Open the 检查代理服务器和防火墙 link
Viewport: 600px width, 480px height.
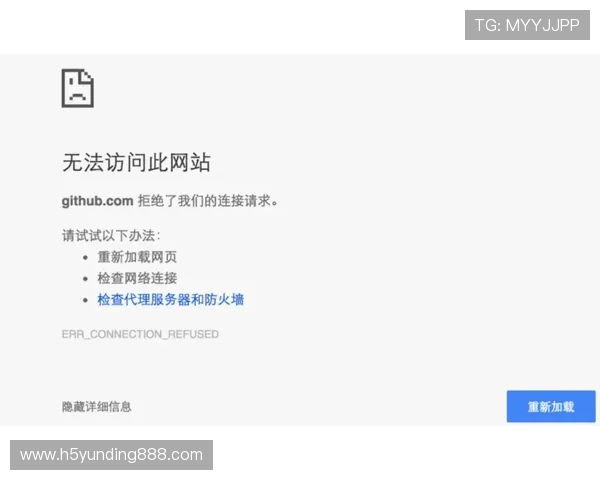(171, 299)
